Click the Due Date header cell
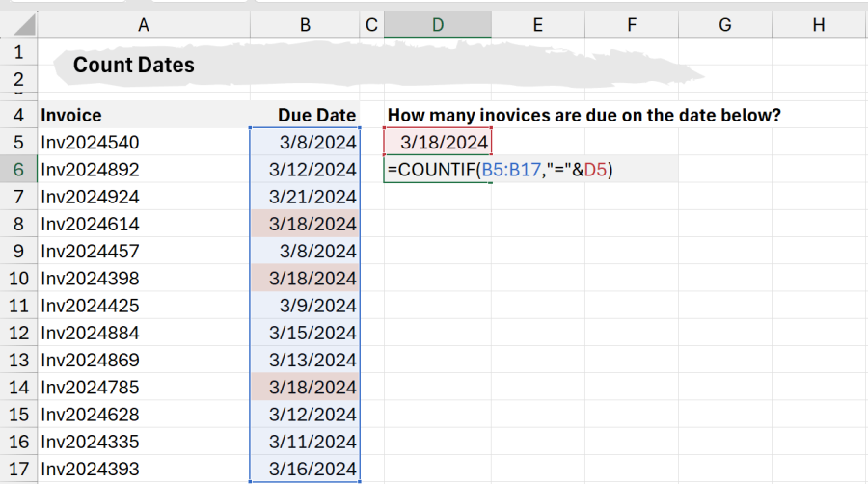The height and width of the screenshot is (484, 868). pyautogui.click(x=305, y=115)
